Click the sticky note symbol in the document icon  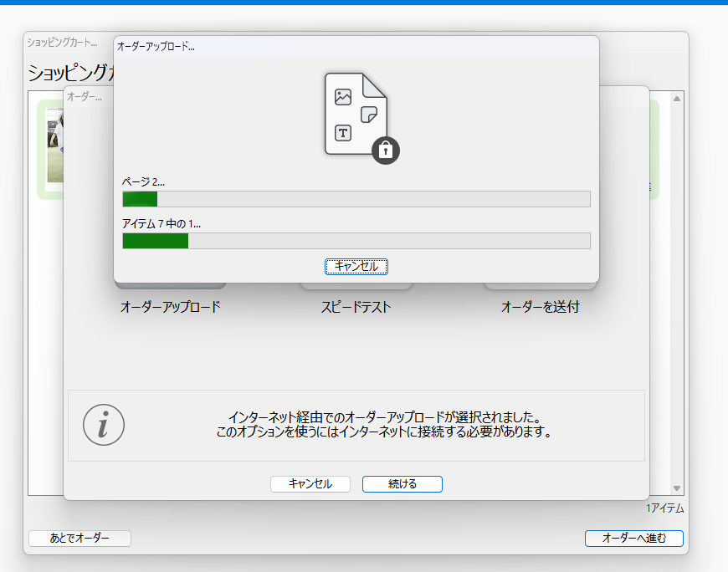(x=369, y=115)
